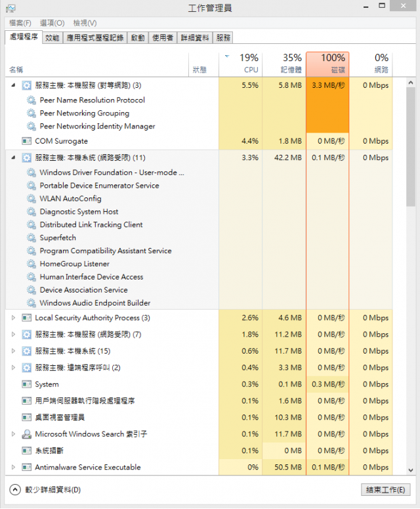Expand Microsoft Windows Search 索引子 row

pyautogui.click(x=13, y=434)
